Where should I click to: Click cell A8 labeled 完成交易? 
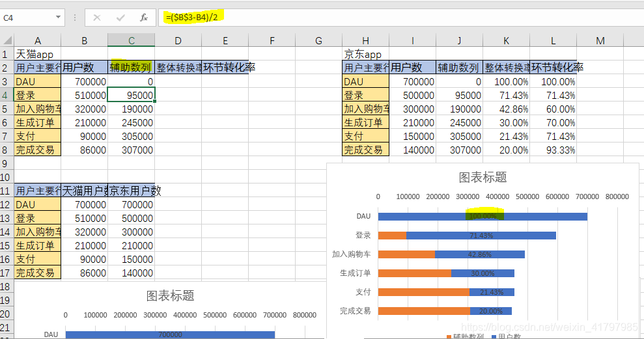(x=37, y=150)
